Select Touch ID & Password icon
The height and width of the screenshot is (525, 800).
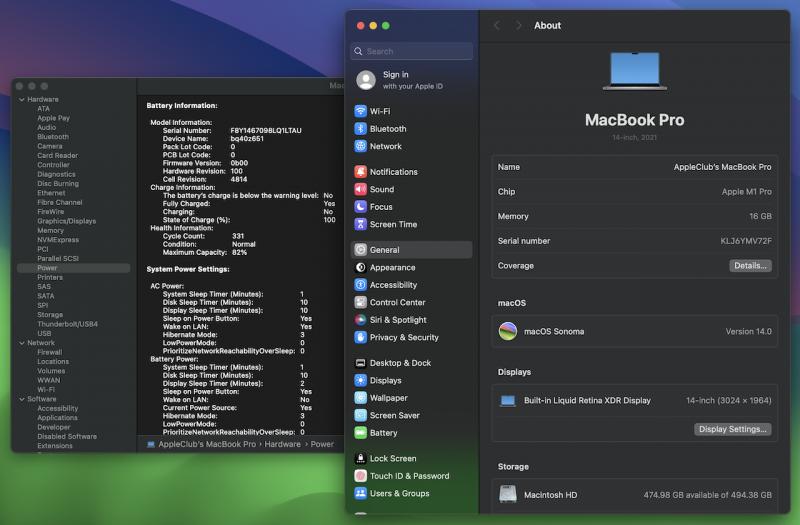(x=361, y=476)
